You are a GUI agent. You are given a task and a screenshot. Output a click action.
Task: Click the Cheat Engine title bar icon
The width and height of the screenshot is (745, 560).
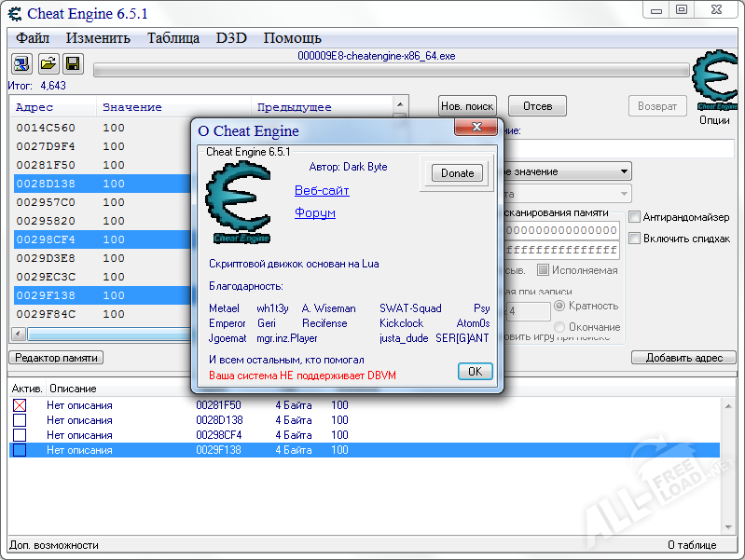(x=14, y=13)
